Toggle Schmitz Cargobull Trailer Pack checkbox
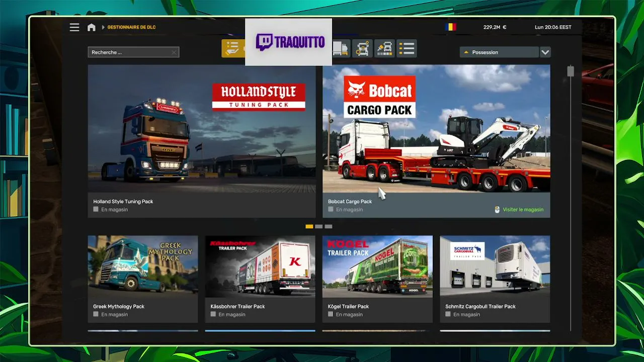The image size is (644, 362). [448, 314]
